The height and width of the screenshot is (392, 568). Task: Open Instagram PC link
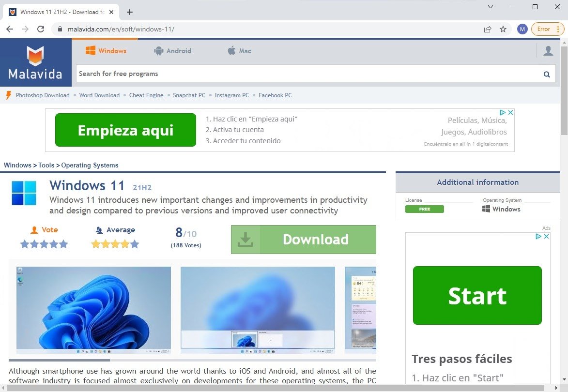(x=232, y=95)
